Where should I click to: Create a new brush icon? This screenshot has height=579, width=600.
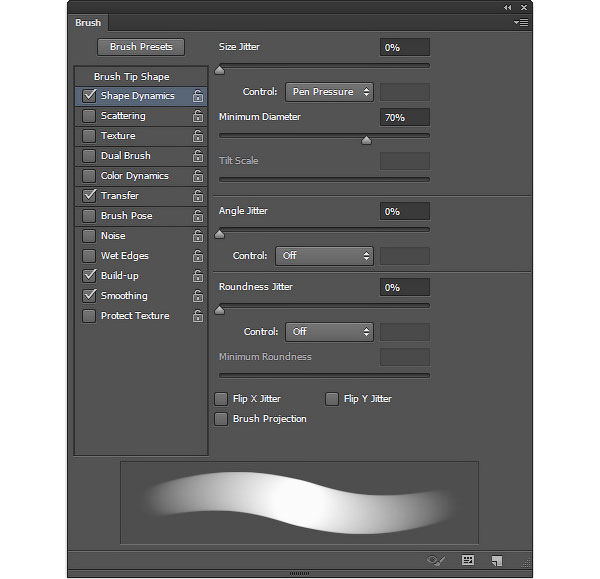(497, 561)
